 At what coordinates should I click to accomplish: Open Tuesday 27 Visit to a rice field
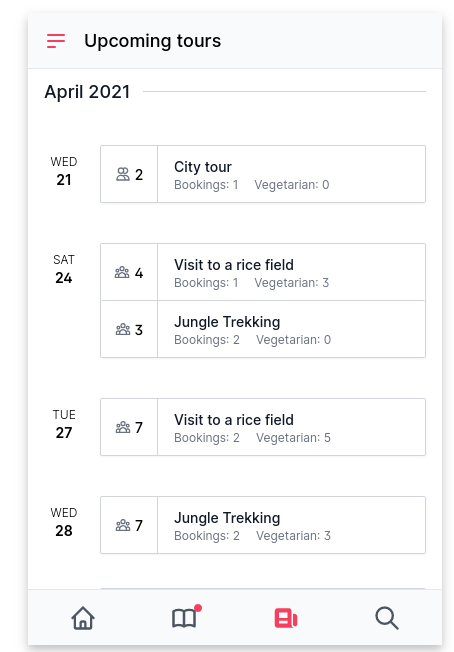point(263,427)
